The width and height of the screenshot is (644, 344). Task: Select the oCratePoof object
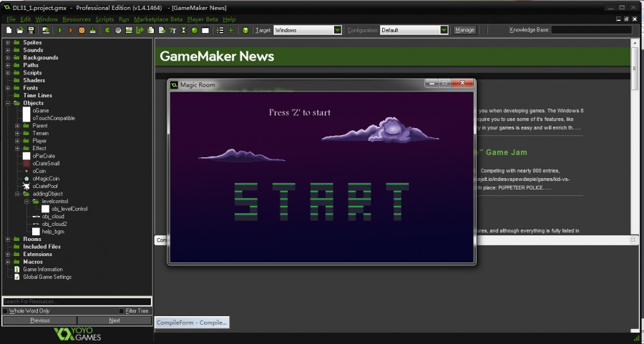pos(45,187)
